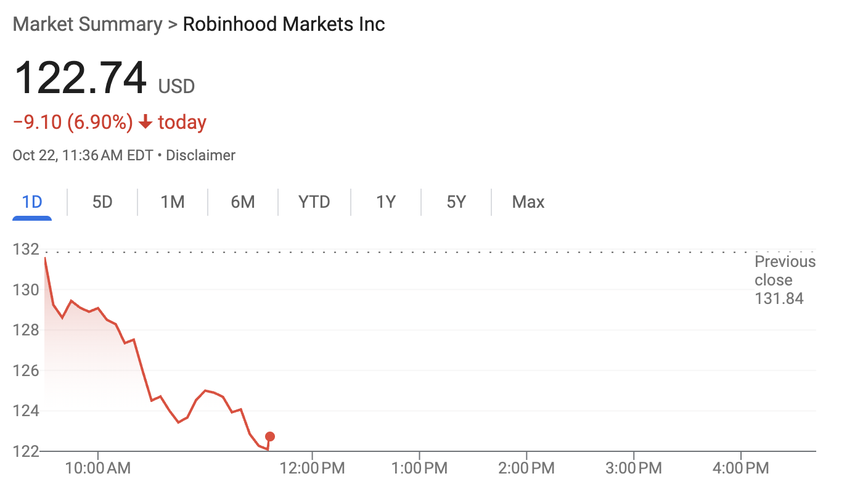Click the Previous close 131.84 label
Screen dimensions: 868x492
click(x=785, y=280)
